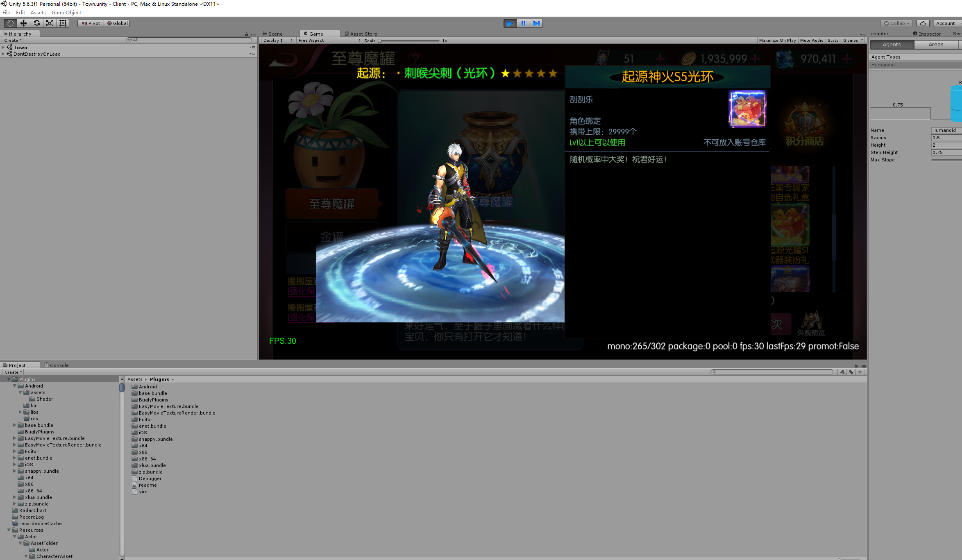Select the Rotate tool icon
This screenshot has width=962, height=560.
(x=36, y=23)
